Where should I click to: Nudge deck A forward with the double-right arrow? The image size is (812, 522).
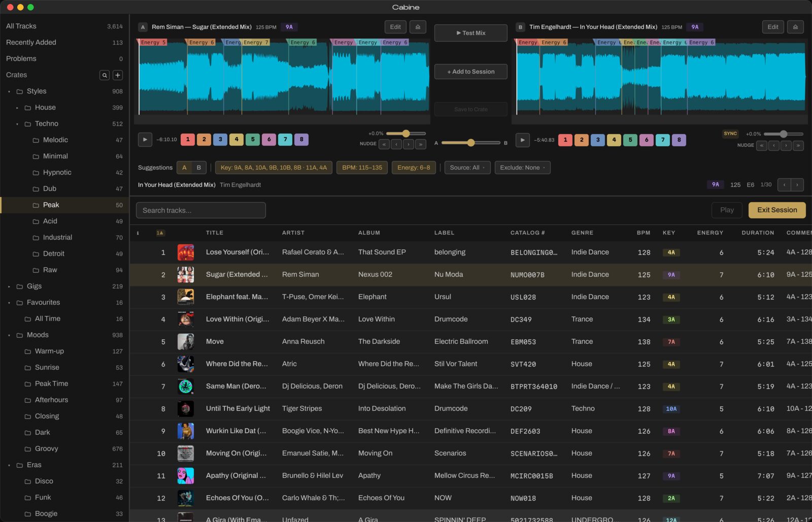pyautogui.click(x=421, y=144)
